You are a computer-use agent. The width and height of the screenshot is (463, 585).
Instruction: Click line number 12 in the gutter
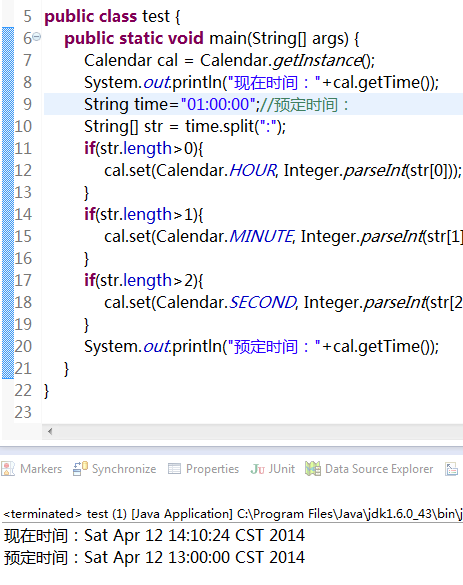23,171
